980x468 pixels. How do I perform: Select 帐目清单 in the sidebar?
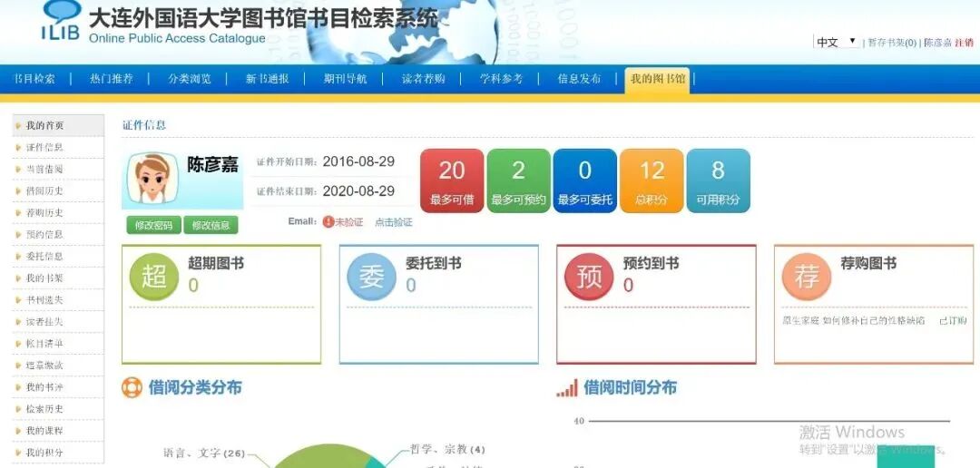58,344
